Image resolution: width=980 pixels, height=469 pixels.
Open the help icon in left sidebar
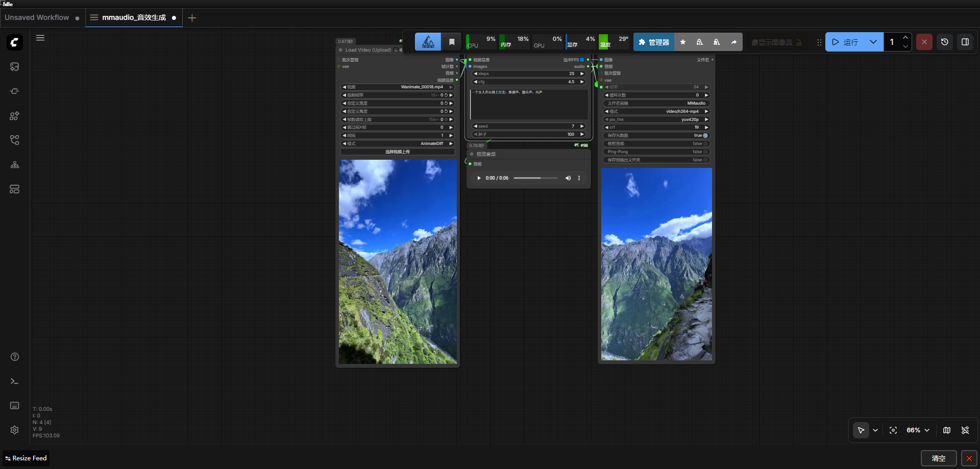tap(14, 357)
